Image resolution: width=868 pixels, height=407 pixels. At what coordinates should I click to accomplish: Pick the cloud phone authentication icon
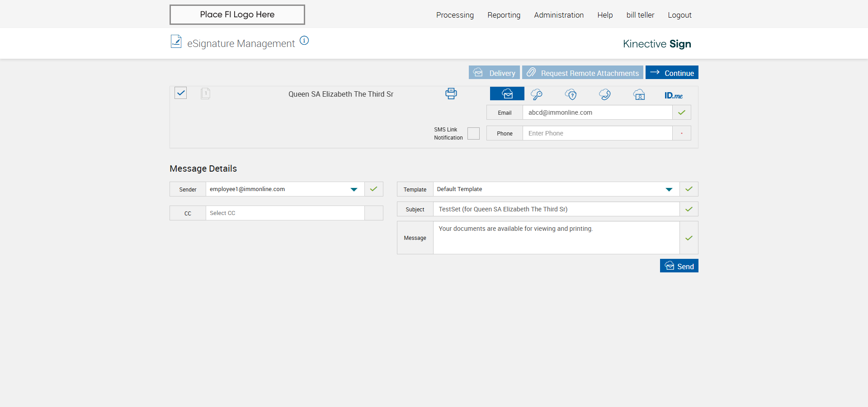pos(605,94)
